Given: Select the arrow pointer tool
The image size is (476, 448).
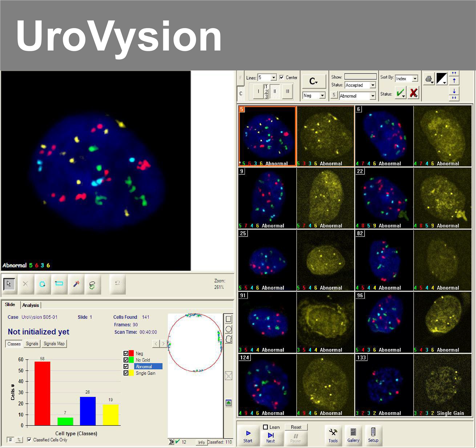Looking at the screenshot, I should [x=9, y=284].
